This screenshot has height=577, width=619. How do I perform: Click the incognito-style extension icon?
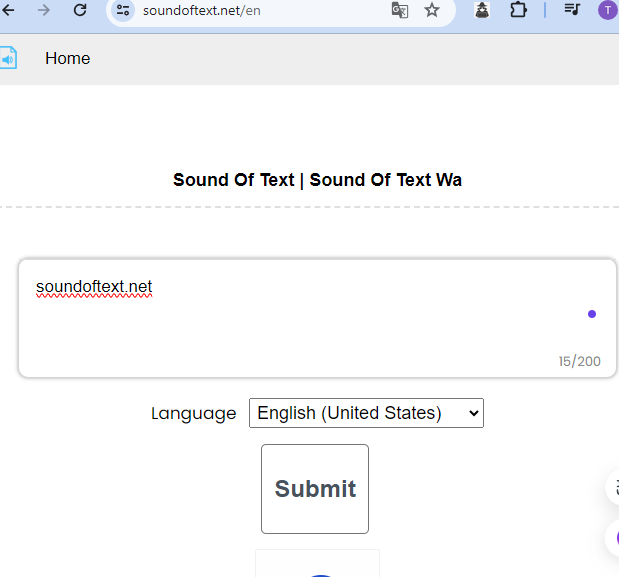pyautogui.click(x=482, y=10)
